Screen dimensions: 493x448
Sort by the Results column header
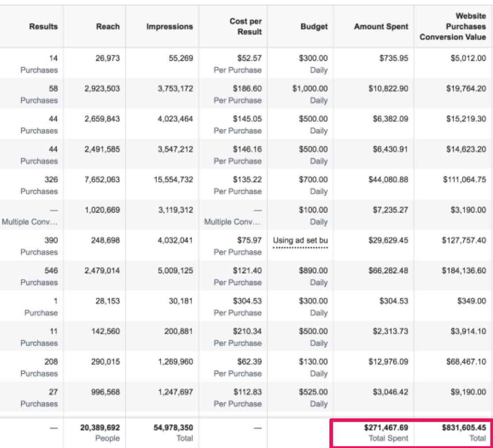[43, 27]
